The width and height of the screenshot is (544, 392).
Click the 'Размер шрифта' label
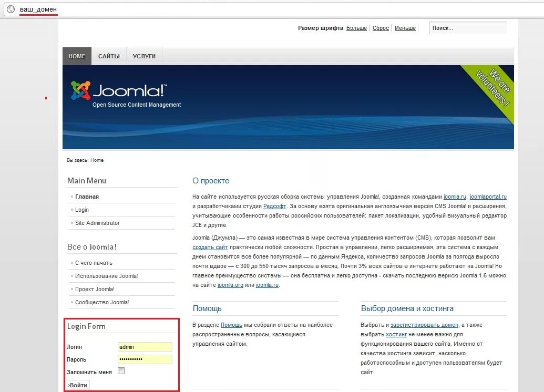(x=321, y=28)
